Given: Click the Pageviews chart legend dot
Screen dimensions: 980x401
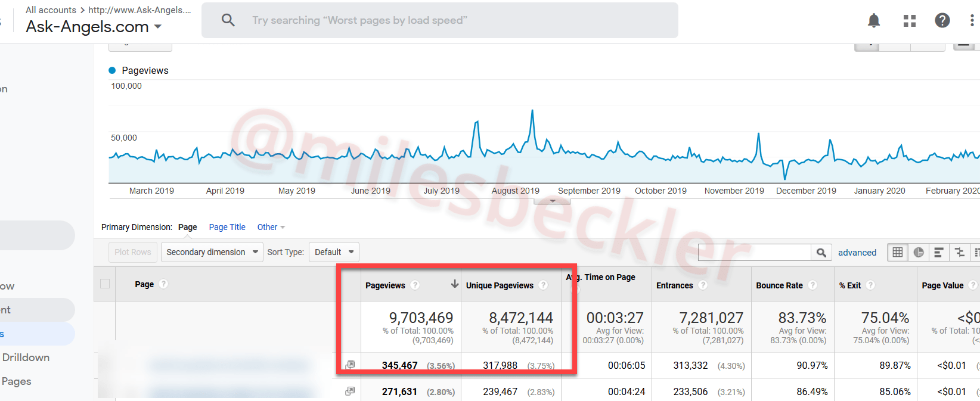Looking at the screenshot, I should point(112,70).
